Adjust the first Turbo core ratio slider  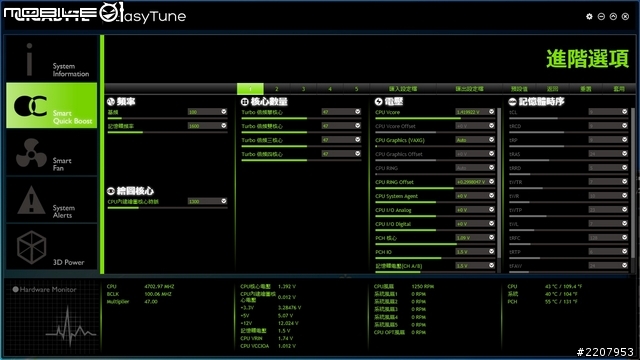(301, 118)
